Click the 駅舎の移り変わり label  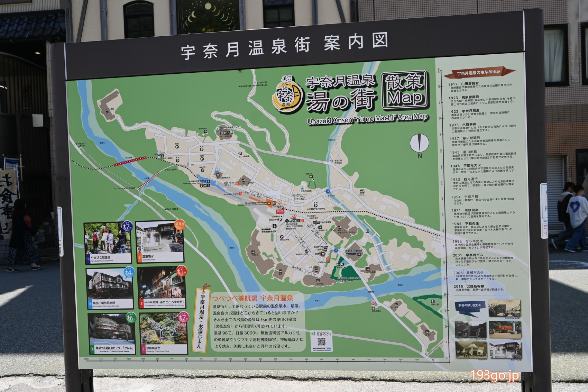470,306
